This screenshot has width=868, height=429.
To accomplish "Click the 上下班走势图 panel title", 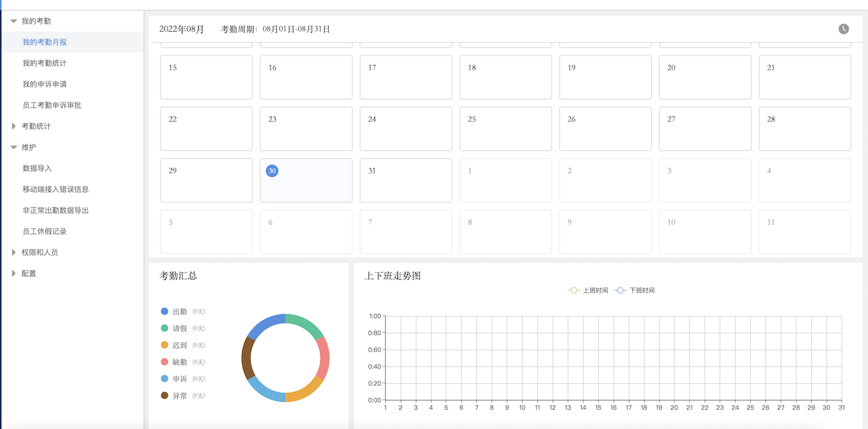I will coord(393,276).
